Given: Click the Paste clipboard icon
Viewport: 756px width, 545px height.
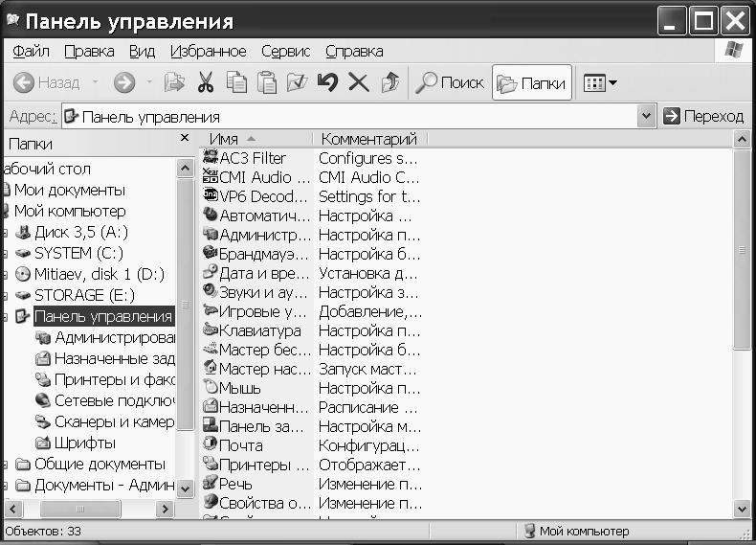Looking at the screenshot, I should point(267,82).
